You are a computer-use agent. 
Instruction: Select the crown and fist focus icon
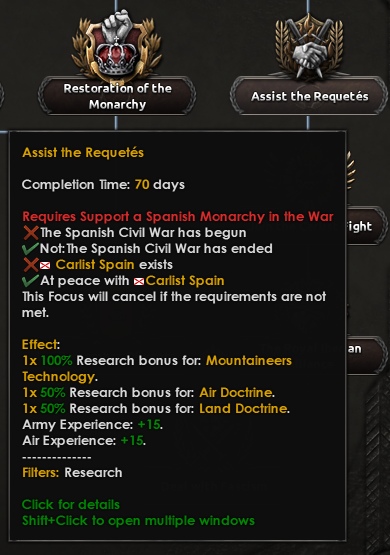tap(117, 44)
